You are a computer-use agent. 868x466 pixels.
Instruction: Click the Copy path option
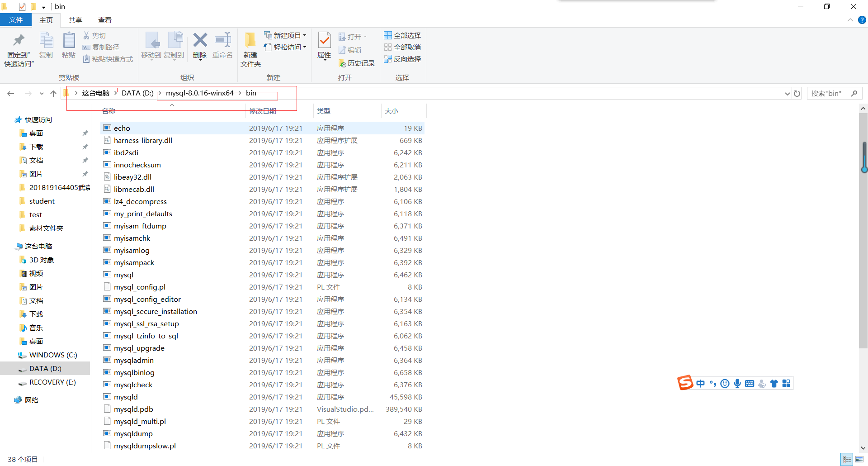(x=101, y=47)
